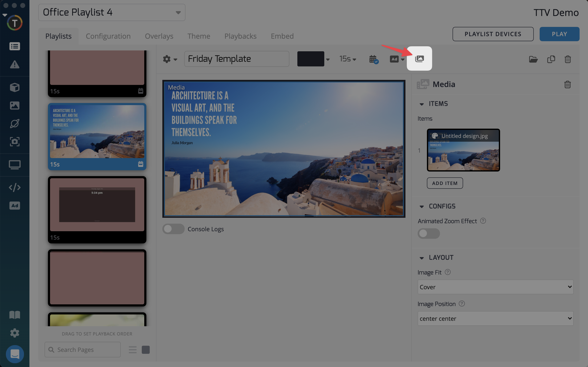Open the folder icon in the page toolbar
Screen dimensions: 588x367
pyautogui.click(x=533, y=59)
